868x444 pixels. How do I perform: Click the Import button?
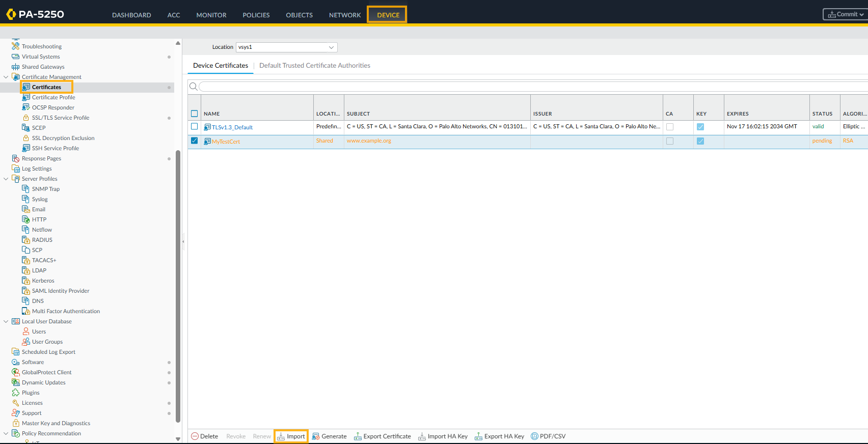[291, 436]
